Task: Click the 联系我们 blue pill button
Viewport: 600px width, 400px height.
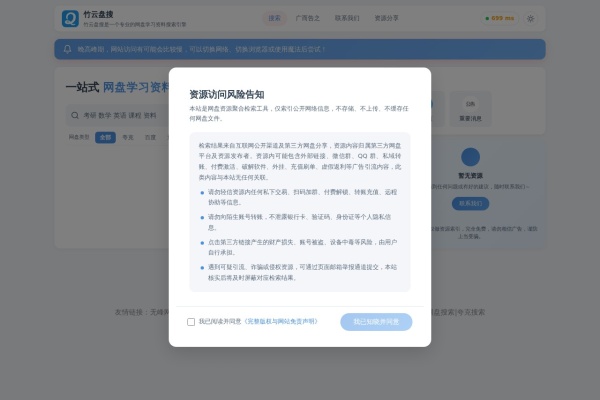Action: (470, 203)
